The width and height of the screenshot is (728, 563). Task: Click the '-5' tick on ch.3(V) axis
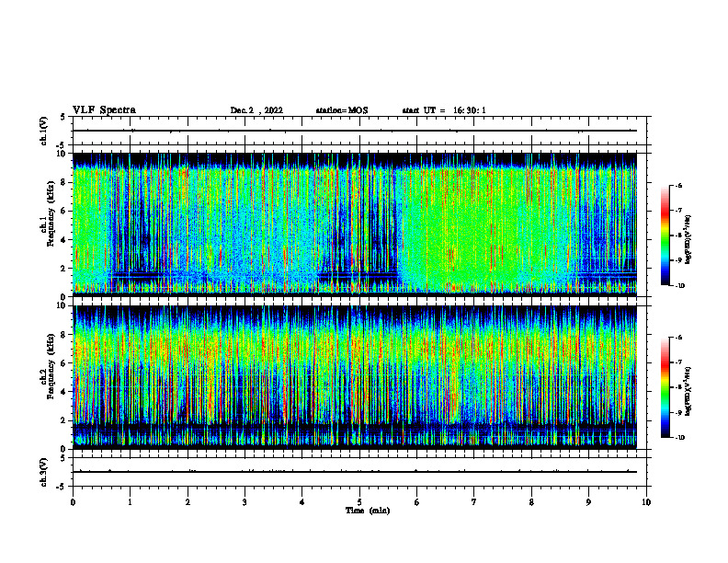click(x=62, y=487)
